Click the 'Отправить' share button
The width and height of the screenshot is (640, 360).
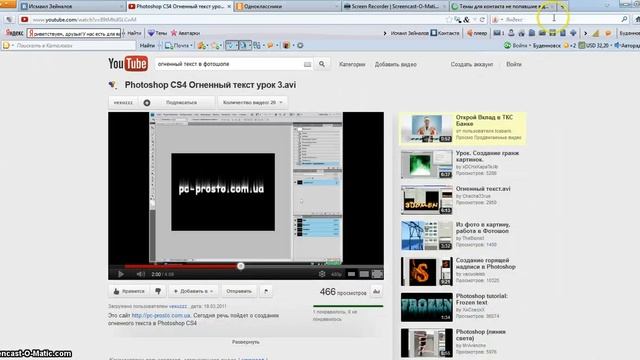click(x=239, y=291)
